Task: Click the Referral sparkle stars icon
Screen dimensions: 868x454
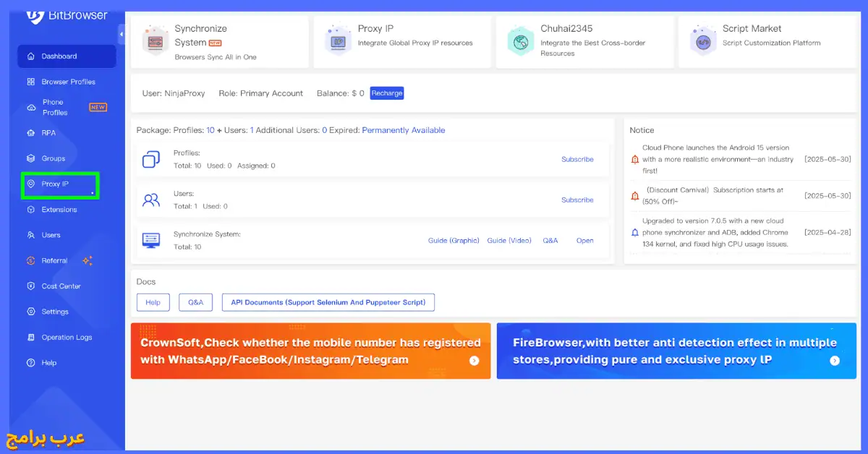Action: (88, 261)
